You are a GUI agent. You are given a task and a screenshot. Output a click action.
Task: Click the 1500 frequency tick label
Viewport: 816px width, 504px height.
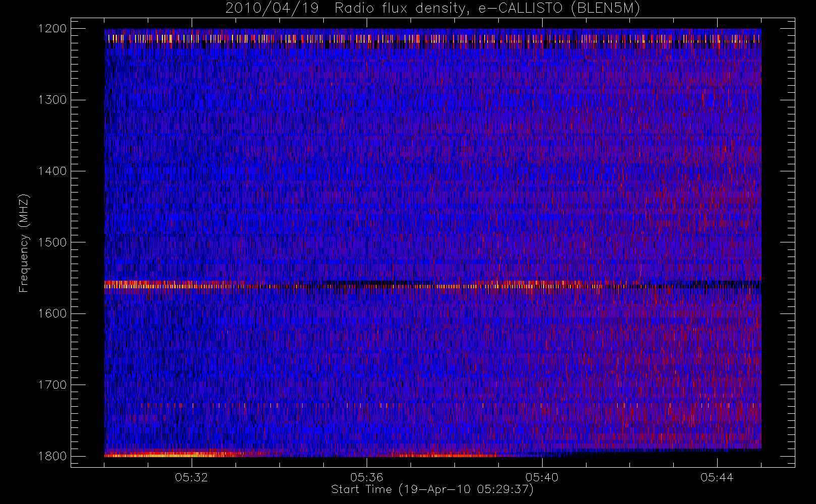click(52, 242)
